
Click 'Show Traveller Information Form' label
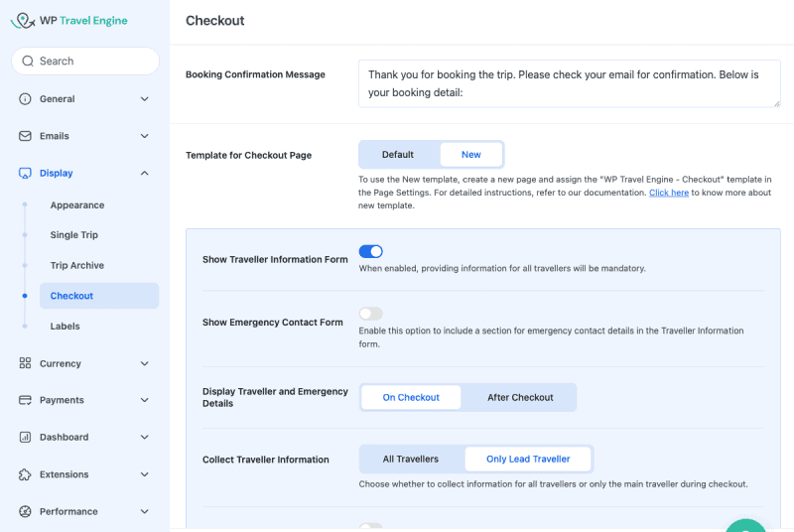(275, 260)
